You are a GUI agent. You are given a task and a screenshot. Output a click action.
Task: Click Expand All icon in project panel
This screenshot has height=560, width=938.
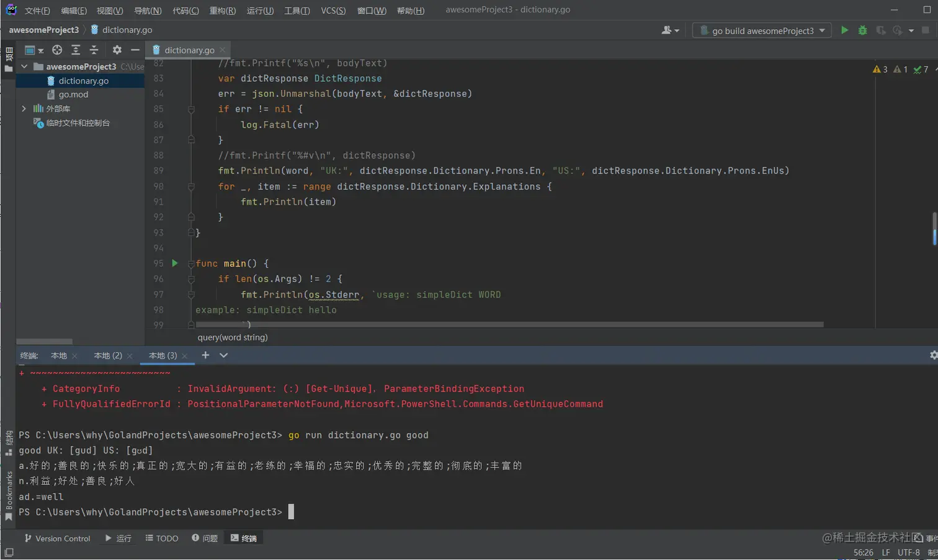pos(76,50)
